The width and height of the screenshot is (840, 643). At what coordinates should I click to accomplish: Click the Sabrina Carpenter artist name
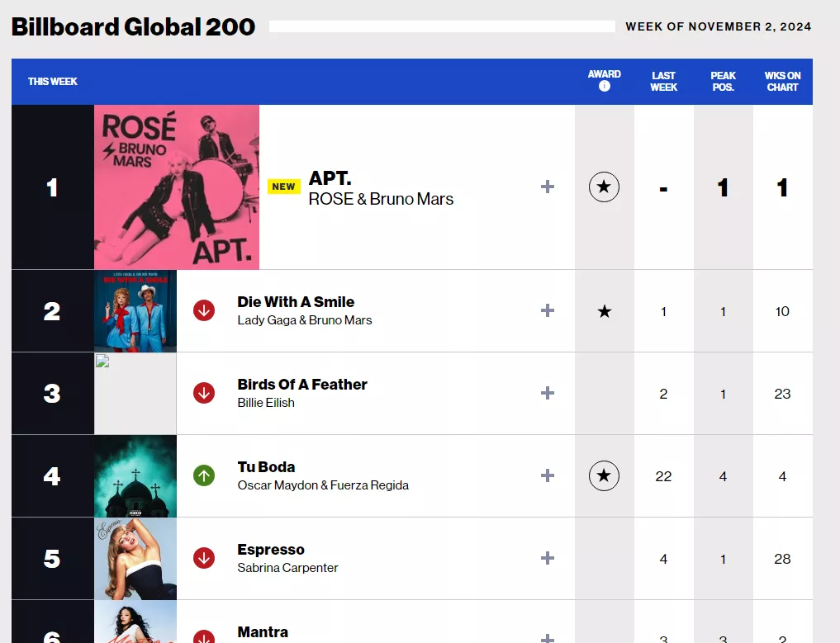[287, 568]
